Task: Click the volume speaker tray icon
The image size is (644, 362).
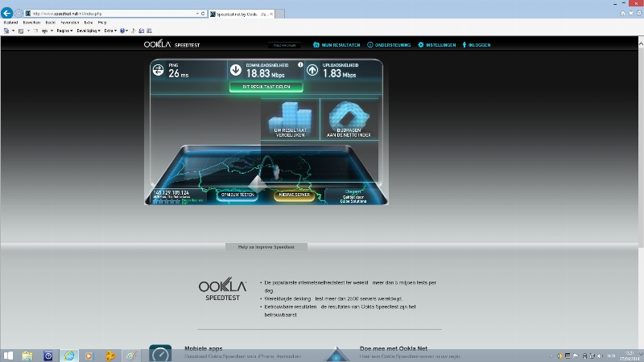Action: (601, 356)
